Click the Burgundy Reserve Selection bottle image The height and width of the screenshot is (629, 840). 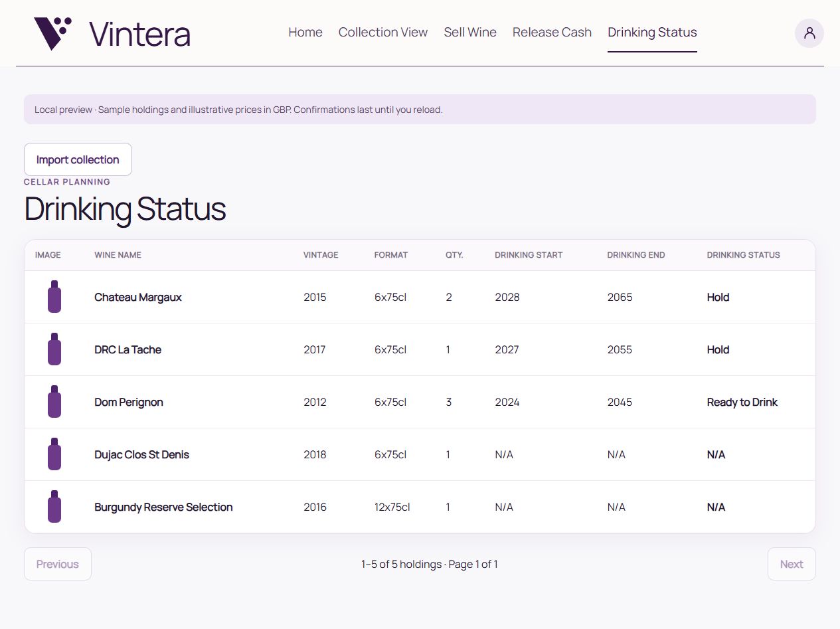[54, 507]
